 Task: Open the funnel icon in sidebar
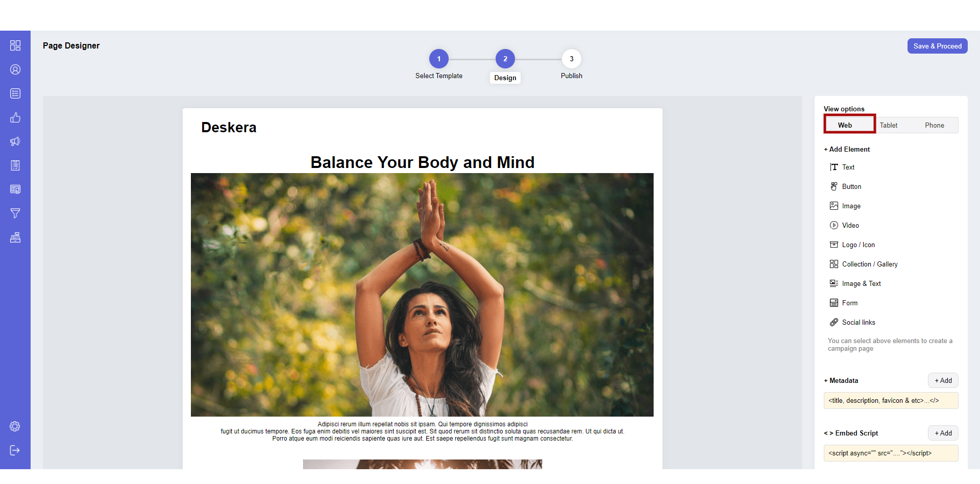click(x=15, y=213)
